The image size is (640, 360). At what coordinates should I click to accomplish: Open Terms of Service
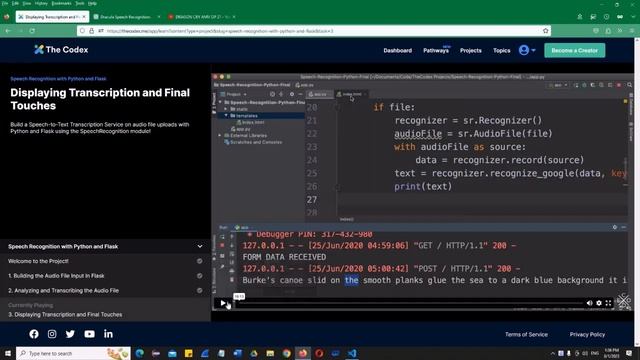[526, 334]
